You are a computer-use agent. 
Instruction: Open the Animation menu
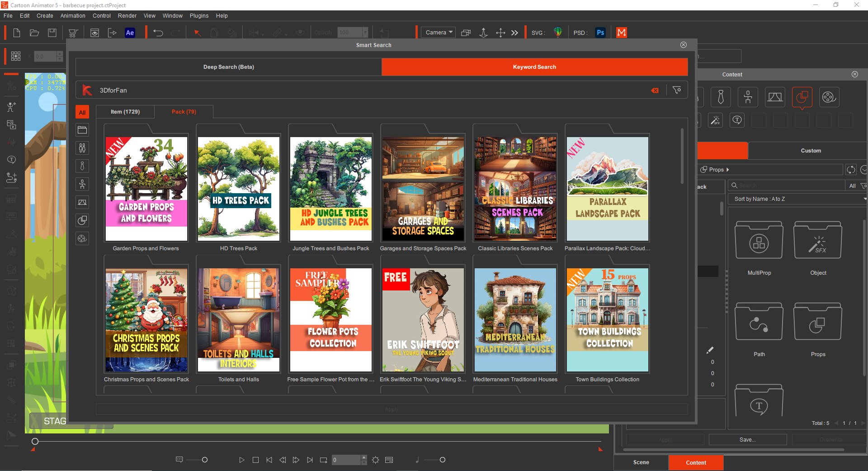(x=73, y=16)
